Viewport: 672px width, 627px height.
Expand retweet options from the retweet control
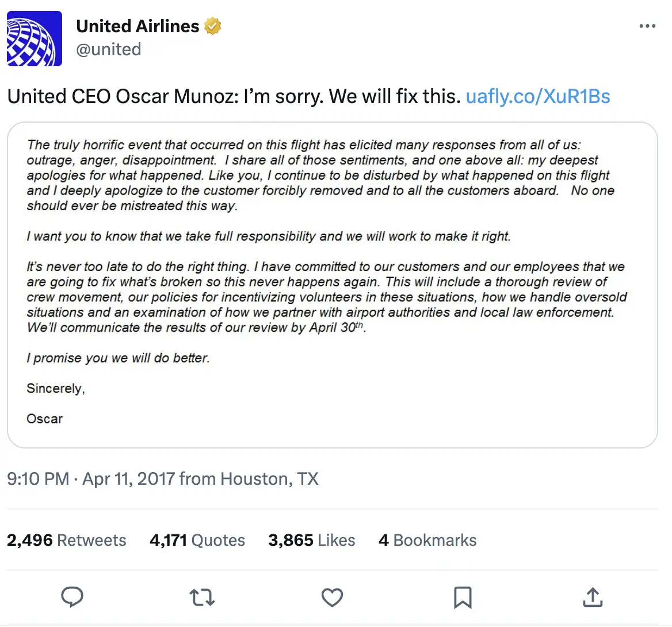[x=201, y=597]
